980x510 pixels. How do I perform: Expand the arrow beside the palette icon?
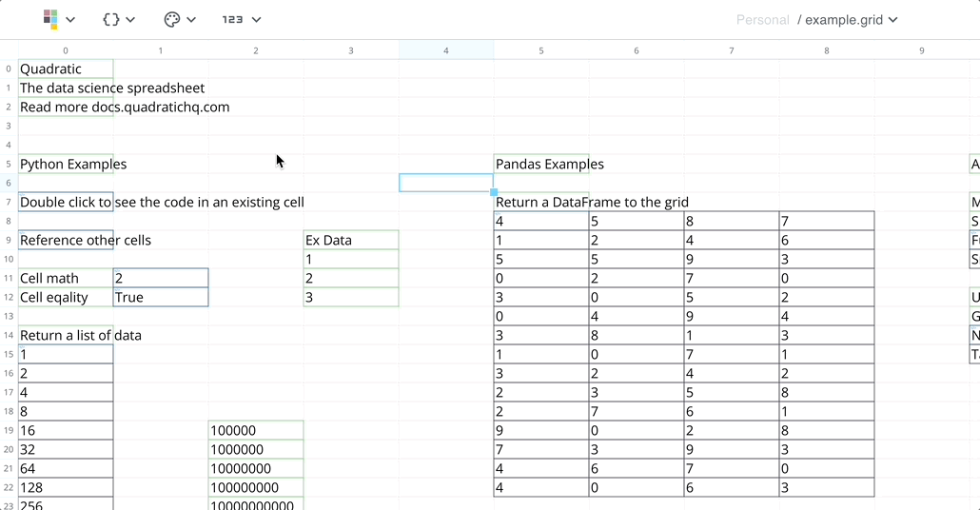coord(191,19)
